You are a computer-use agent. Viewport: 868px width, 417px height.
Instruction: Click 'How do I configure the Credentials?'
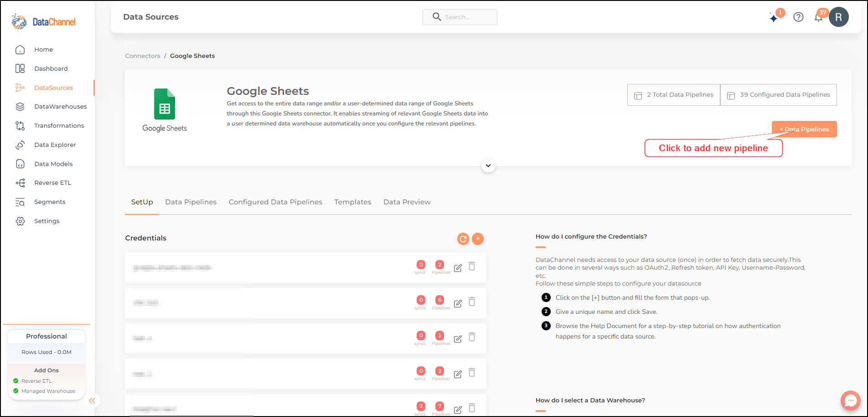(x=591, y=237)
